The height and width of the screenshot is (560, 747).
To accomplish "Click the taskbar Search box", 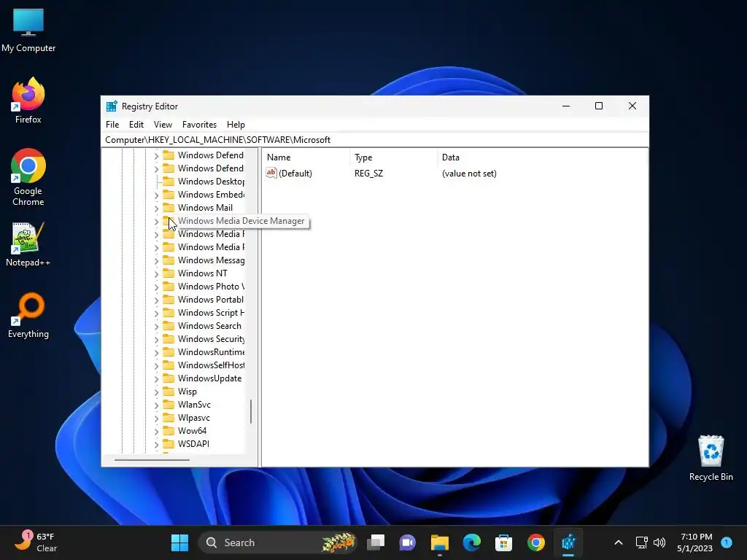I will [277, 542].
